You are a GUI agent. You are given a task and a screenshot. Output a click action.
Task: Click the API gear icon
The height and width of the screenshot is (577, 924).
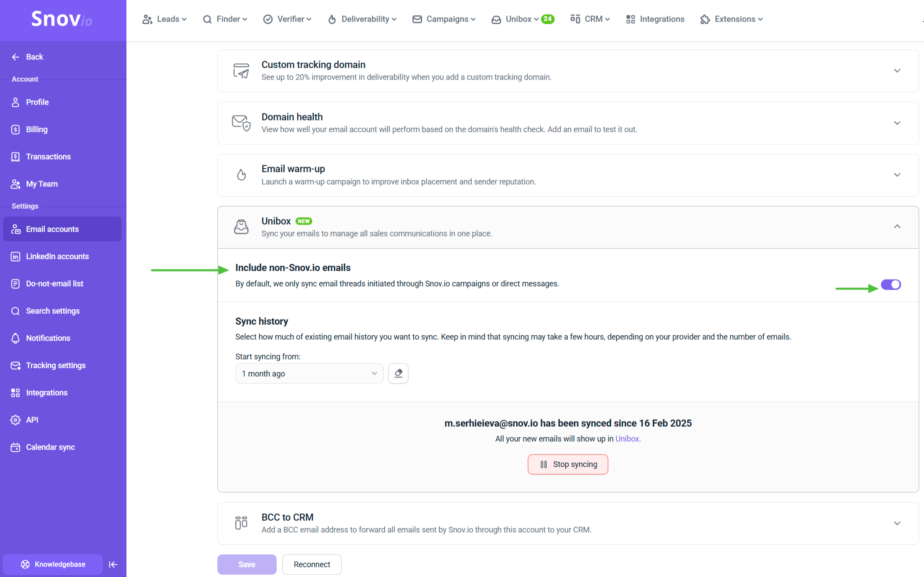click(x=15, y=420)
